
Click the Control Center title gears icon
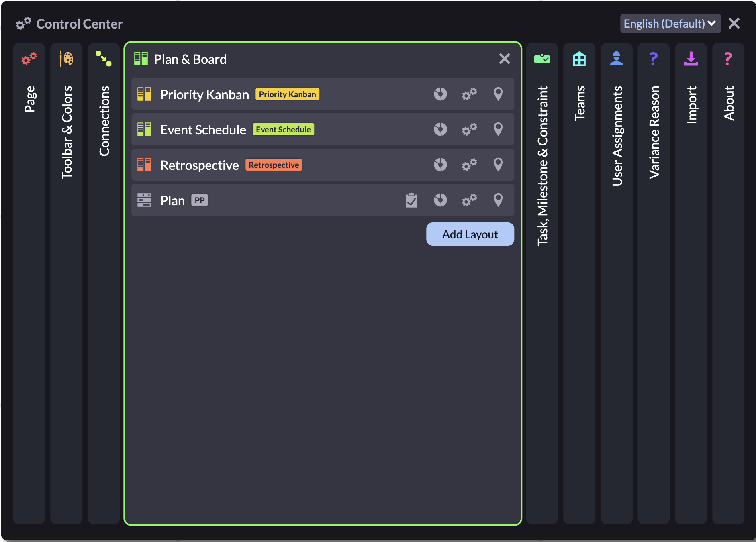[23, 24]
